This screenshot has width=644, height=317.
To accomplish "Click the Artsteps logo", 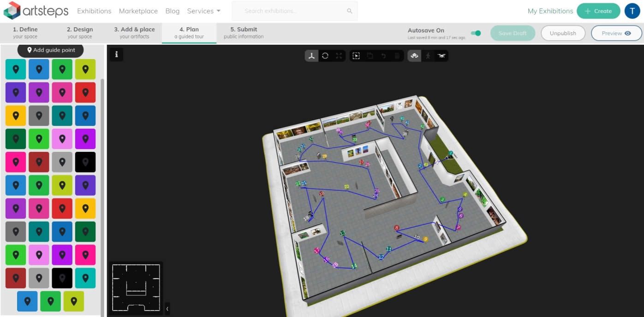I will (x=36, y=11).
